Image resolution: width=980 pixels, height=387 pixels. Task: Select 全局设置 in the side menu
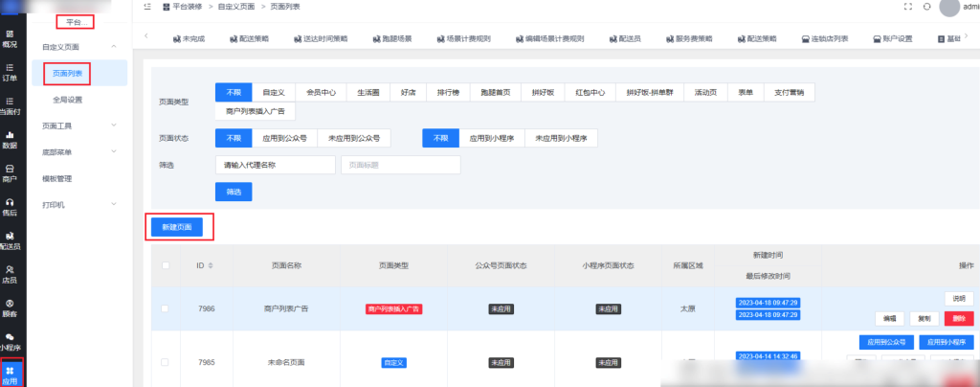tap(67, 99)
